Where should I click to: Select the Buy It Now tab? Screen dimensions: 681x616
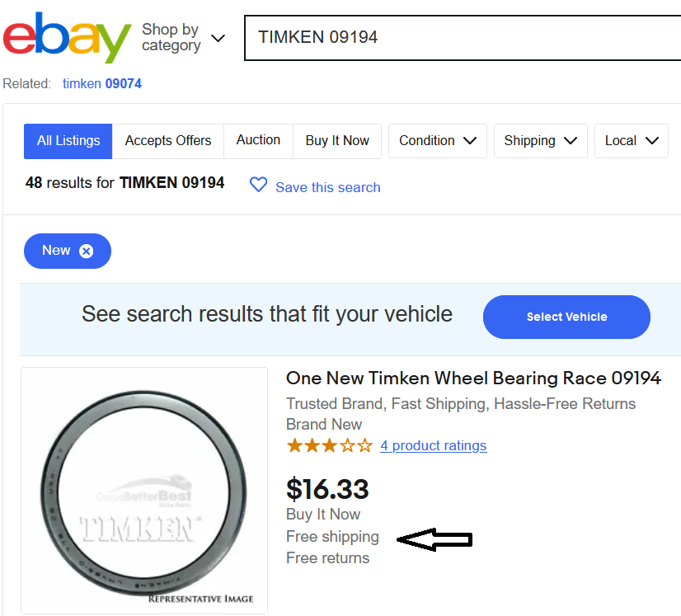[x=337, y=141]
